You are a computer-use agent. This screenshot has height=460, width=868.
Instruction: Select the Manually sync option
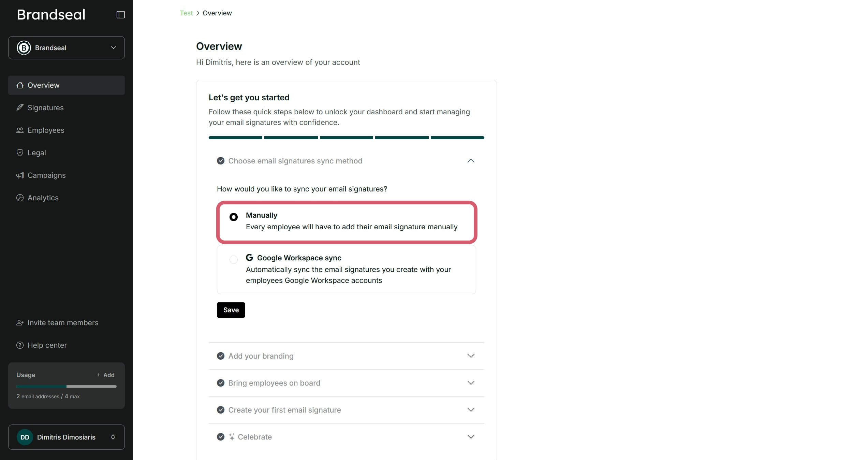point(234,217)
